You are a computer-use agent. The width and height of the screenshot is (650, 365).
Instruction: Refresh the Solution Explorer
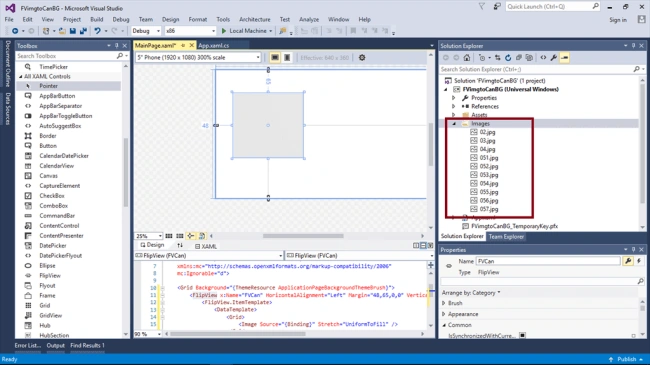coord(508,58)
